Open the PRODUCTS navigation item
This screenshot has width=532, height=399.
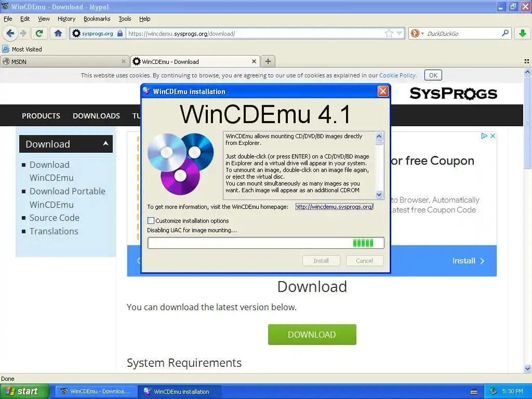tap(41, 116)
